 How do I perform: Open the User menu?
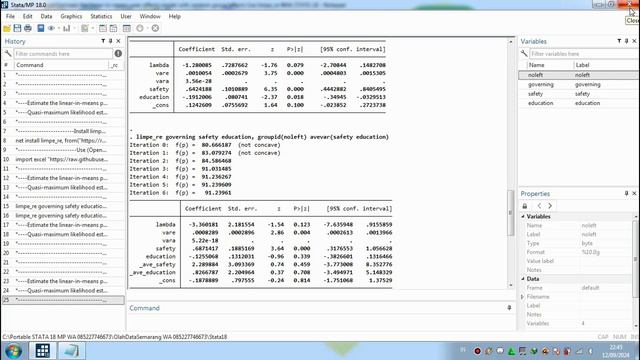tap(126, 16)
